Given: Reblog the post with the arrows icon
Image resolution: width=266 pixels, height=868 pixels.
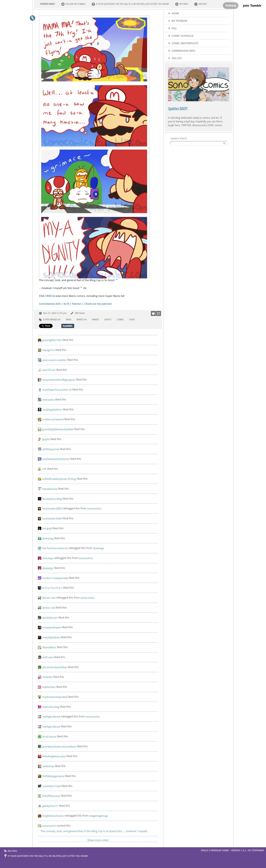Looking at the screenshot, I should (158, 313).
